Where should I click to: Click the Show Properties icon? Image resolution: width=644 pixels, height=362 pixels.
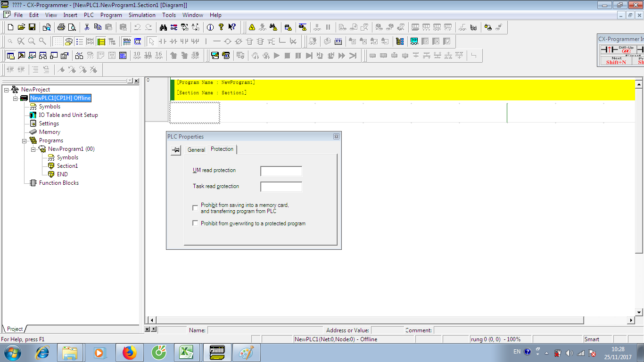pyautogui.click(x=65, y=56)
